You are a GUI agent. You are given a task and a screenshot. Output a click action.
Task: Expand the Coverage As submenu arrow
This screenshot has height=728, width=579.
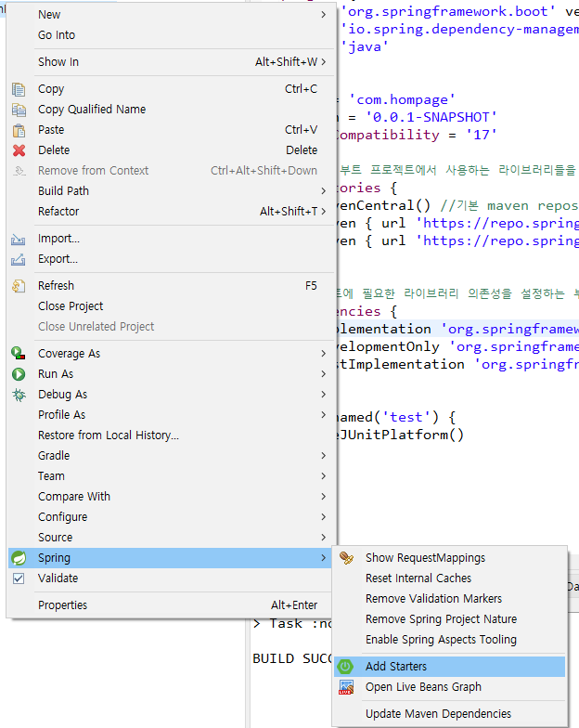pyautogui.click(x=323, y=354)
